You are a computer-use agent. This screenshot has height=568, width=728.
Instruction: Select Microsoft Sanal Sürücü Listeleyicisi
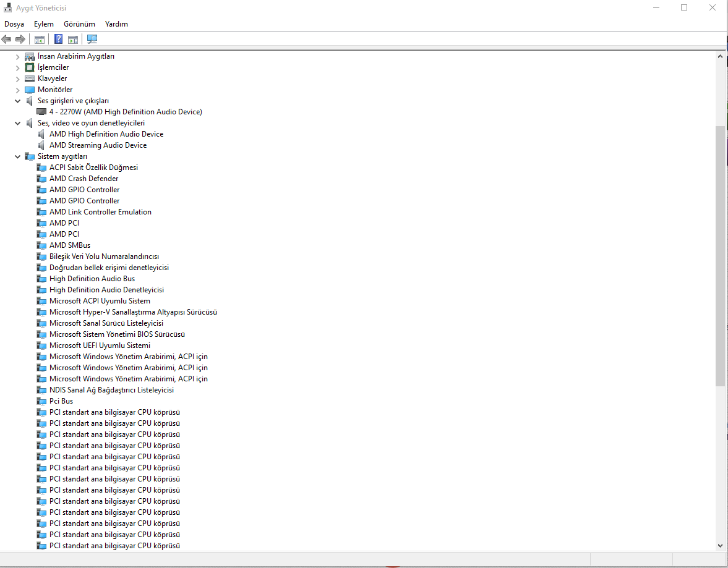coord(106,323)
